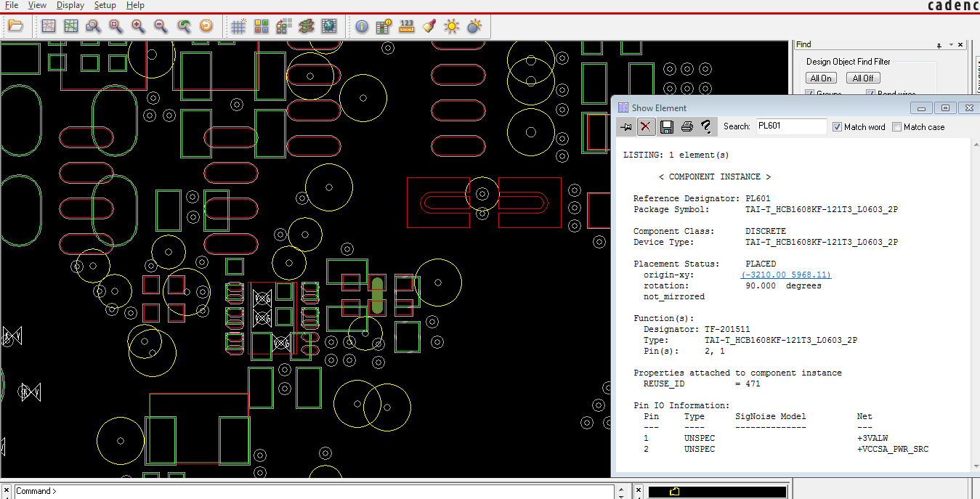Print the Show Element listing

(687, 127)
